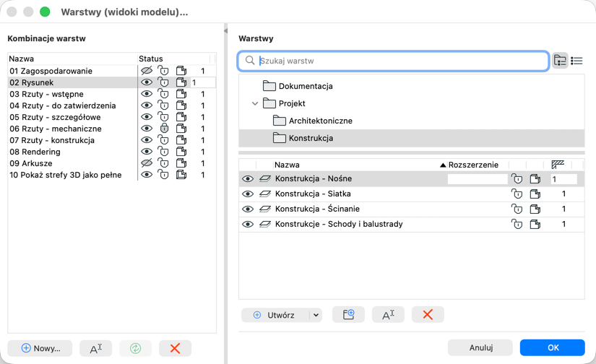
Task: Toggle visibility eye for 02 Rysunek combination
Action: coord(147,82)
